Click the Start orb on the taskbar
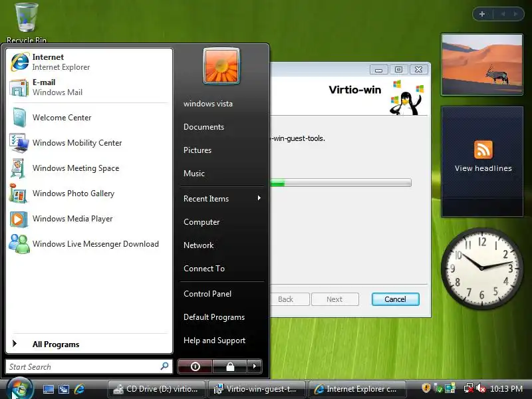The height and width of the screenshot is (399, 532). 20,389
